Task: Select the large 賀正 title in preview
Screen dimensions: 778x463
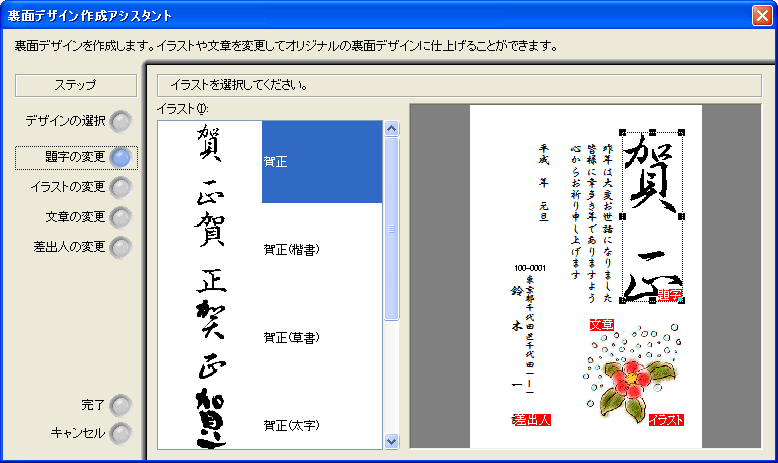Action: pos(652,217)
